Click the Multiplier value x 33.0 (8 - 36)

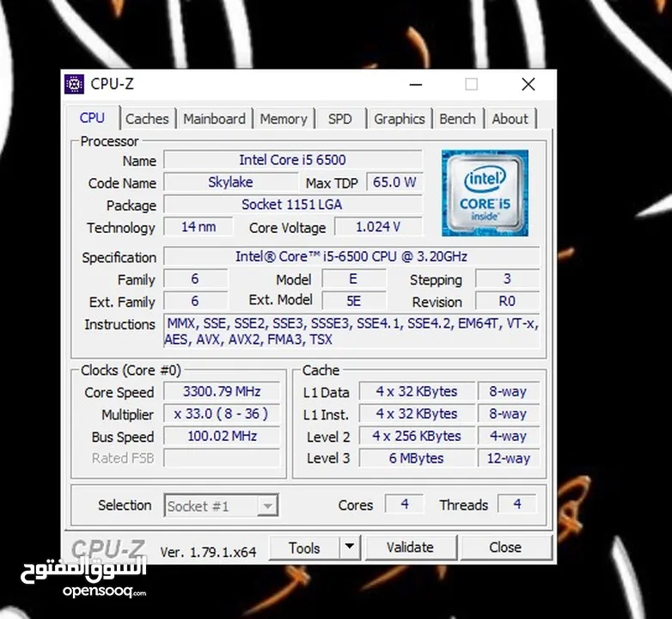[x=222, y=414]
